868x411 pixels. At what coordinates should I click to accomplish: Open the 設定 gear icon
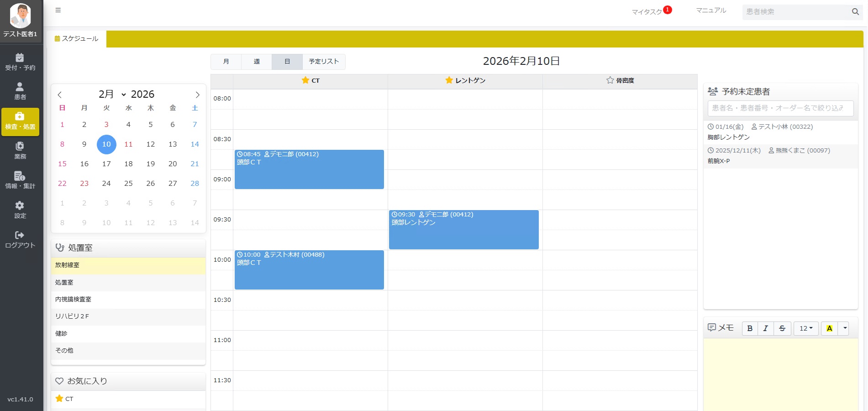(x=20, y=206)
